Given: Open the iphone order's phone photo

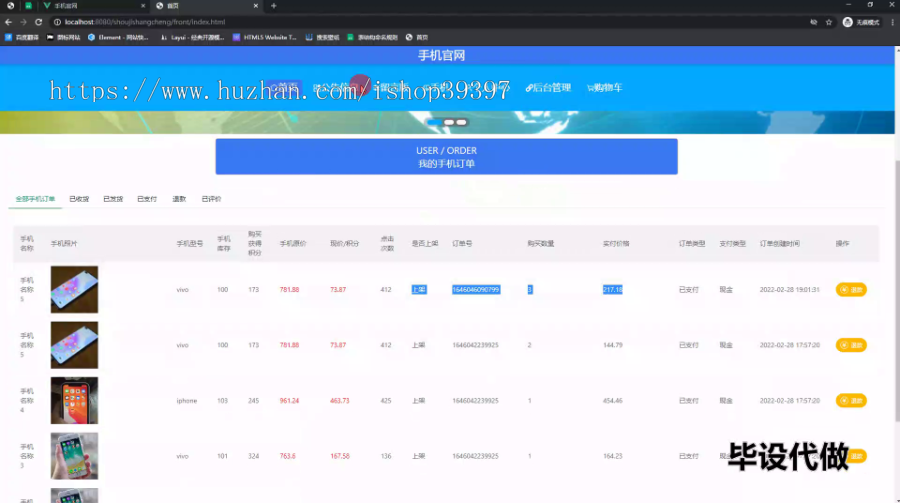Looking at the screenshot, I should (74, 400).
